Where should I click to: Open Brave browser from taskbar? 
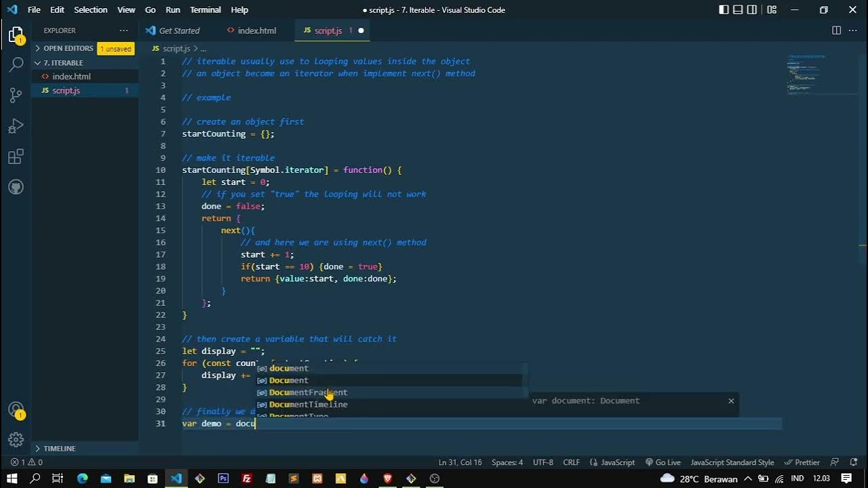[387, 479]
